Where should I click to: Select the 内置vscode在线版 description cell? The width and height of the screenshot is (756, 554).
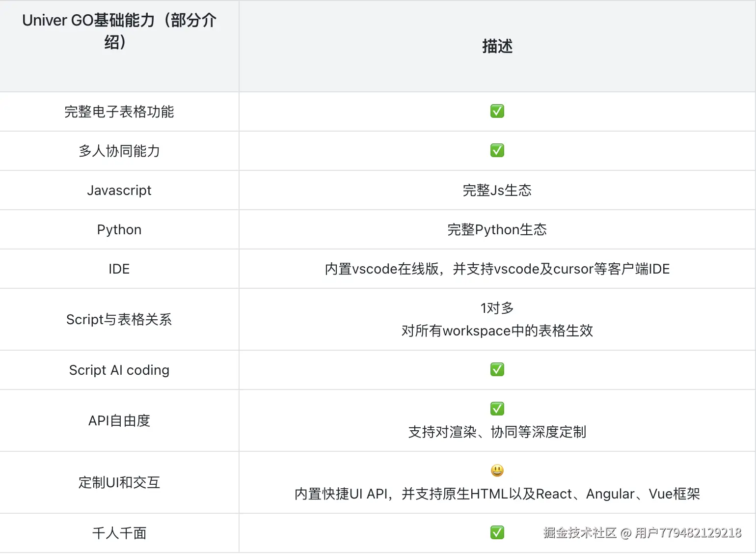(497, 269)
